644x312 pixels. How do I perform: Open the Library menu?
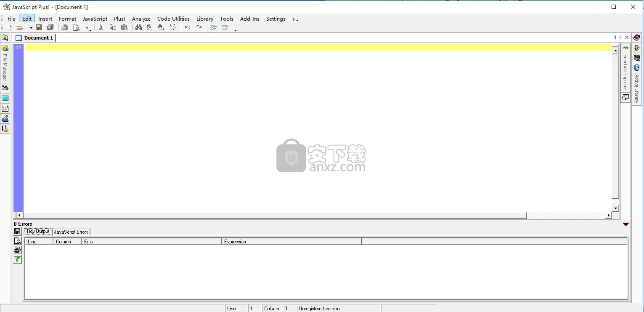click(x=205, y=19)
